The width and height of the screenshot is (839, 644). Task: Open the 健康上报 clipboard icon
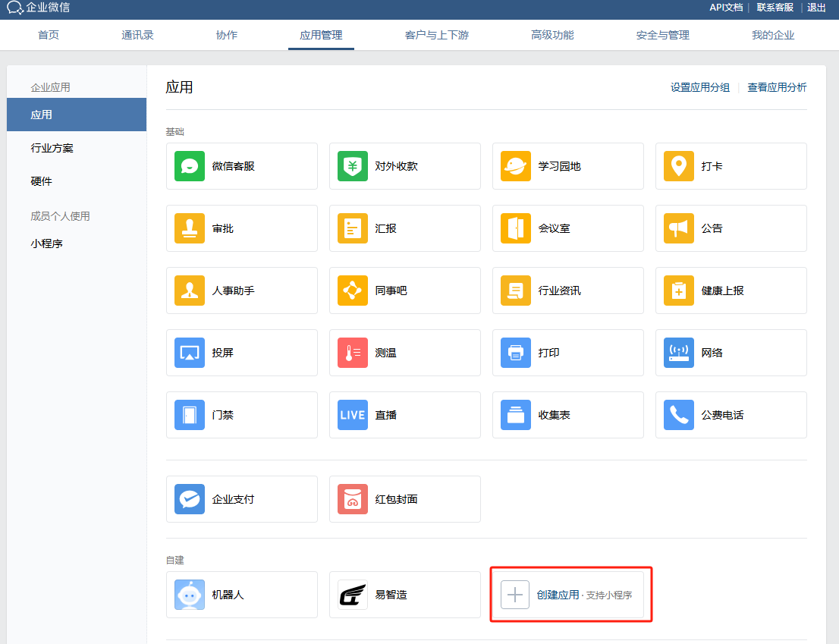click(x=679, y=291)
